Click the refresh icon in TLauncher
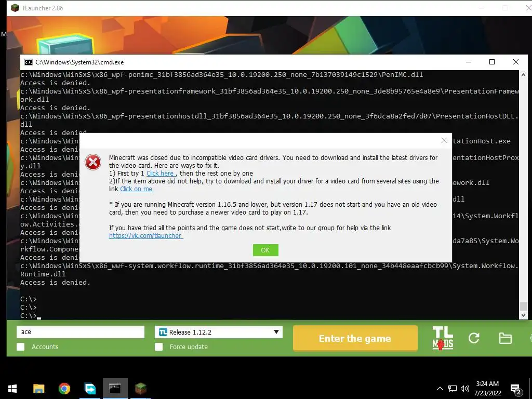Viewport: 532px width, 399px height. pyautogui.click(x=474, y=338)
